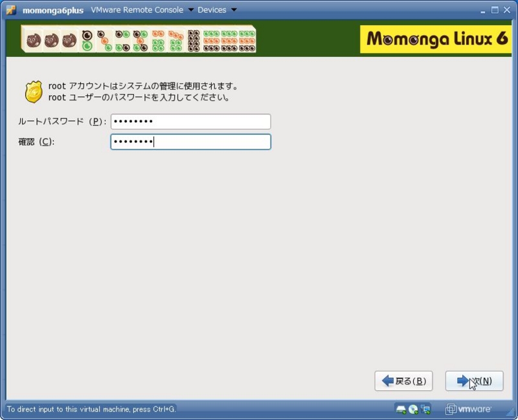The height and width of the screenshot is (420, 518).
Task: Click the Momonga Linux 6 logo banner
Action: pos(436,39)
